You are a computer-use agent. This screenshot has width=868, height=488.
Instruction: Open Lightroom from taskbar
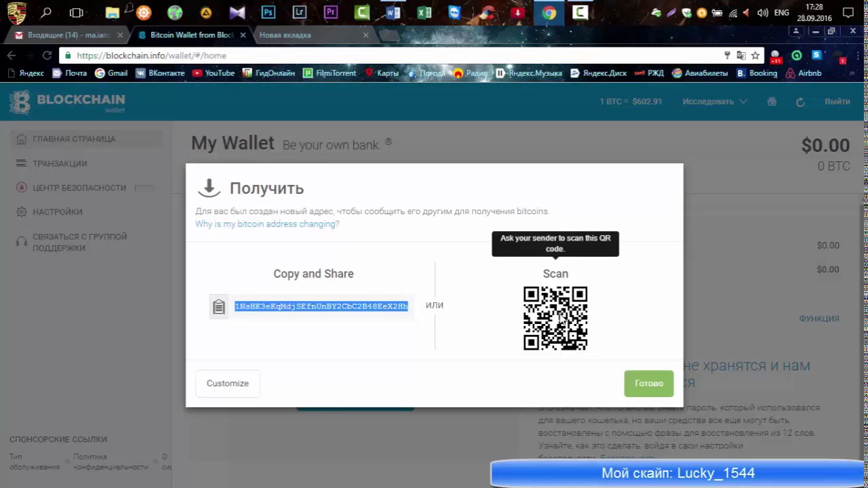pyautogui.click(x=299, y=12)
